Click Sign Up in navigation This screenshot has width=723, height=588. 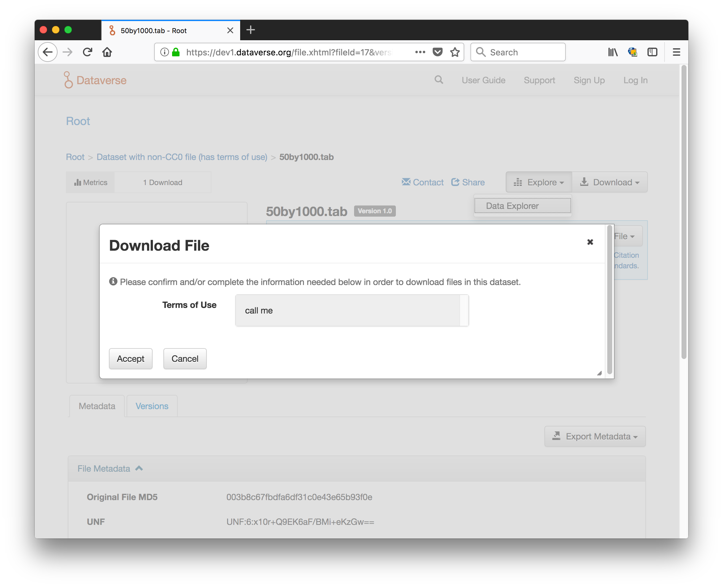tap(589, 80)
